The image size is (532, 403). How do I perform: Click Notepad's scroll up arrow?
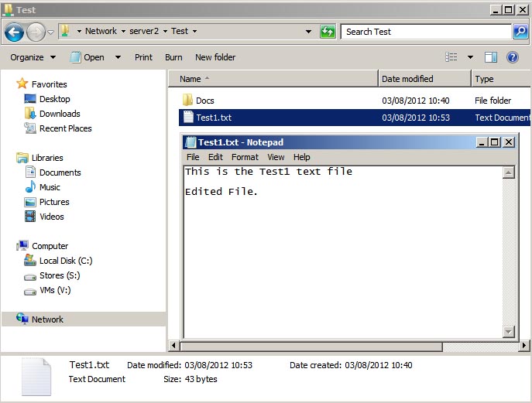[x=508, y=172]
